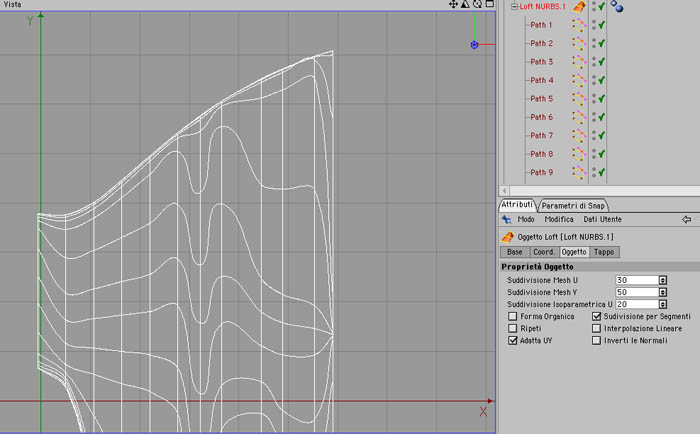Uncheck Sudivisione per Segmenti checkbox
Image resolution: width=700 pixels, height=434 pixels.
[x=596, y=316]
